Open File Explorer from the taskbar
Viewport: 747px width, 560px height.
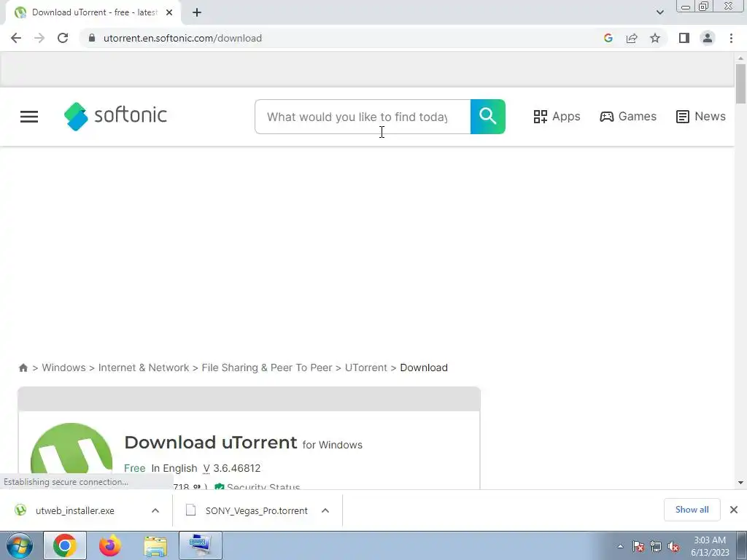pos(155,545)
